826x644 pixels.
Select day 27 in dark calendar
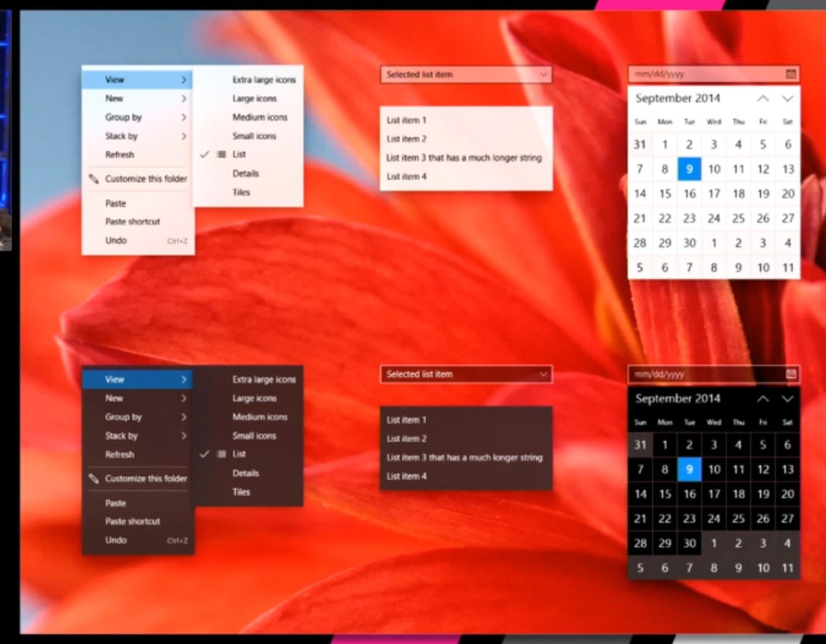click(x=788, y=519)
